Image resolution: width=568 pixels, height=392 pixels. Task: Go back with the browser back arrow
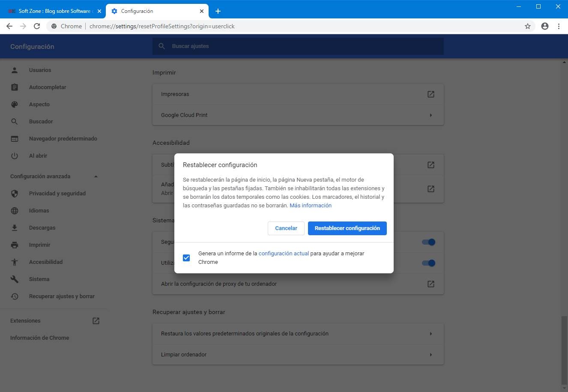click(x=9, y=26)
